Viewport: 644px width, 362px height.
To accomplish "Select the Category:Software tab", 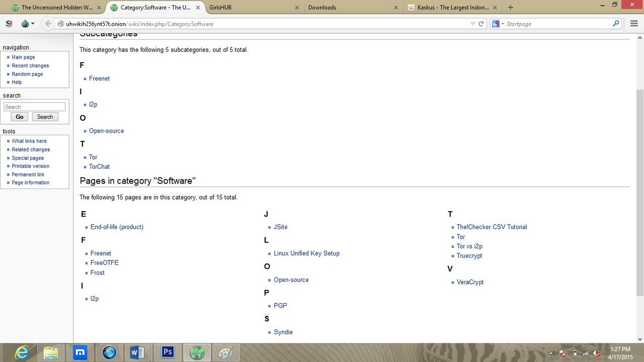I will coord(154,8).
